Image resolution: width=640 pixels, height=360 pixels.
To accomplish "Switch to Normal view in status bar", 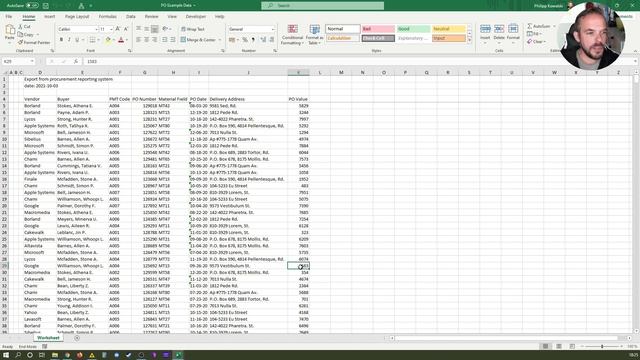I will point(545,346).
